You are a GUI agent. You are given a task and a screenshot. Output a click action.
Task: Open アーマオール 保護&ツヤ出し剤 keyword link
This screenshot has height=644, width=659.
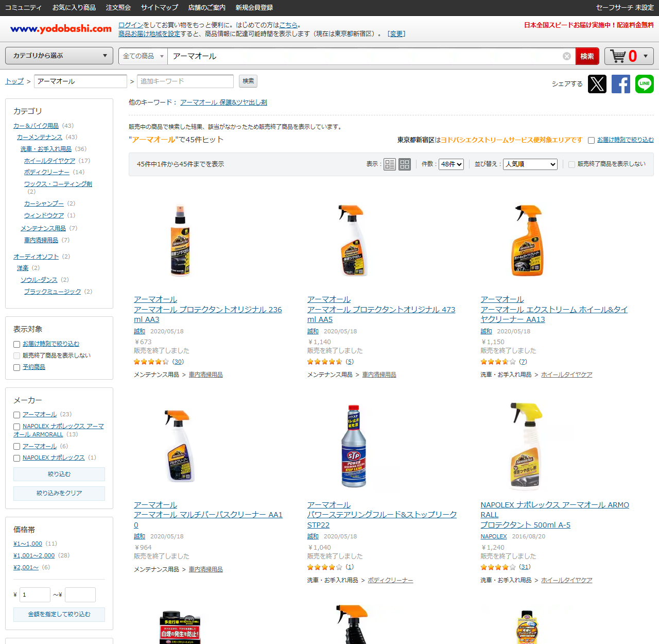pos(223,103)
